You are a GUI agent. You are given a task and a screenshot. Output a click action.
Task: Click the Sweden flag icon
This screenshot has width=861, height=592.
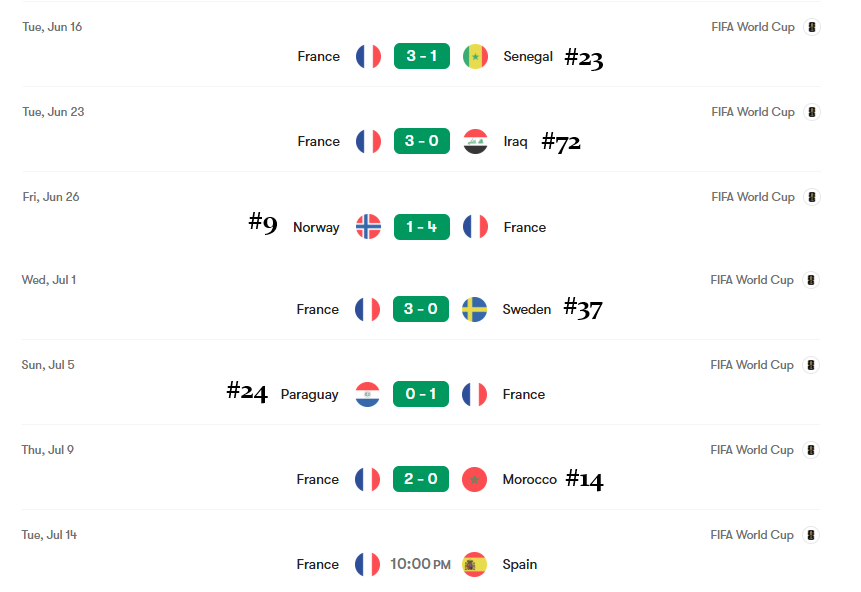[474, 309]
